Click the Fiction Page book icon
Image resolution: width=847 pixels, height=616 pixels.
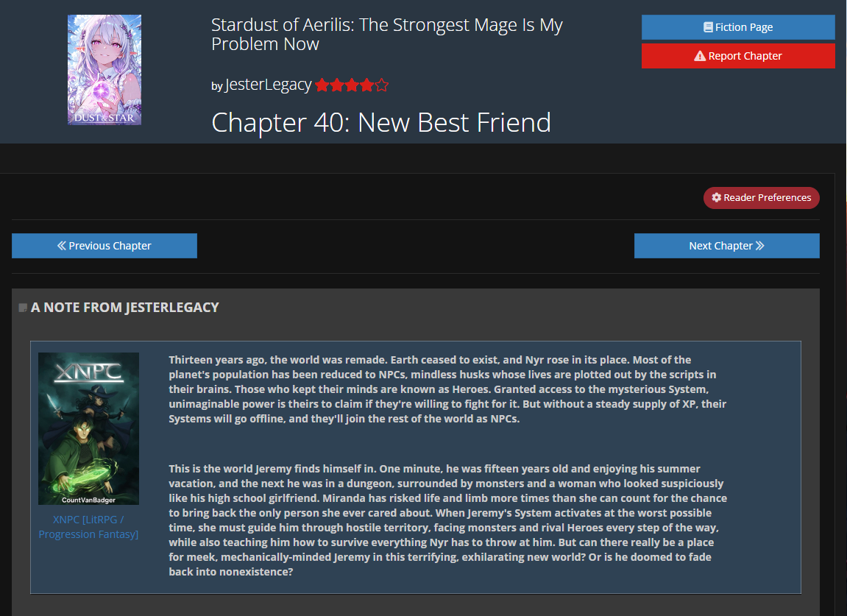click(708, 27)
